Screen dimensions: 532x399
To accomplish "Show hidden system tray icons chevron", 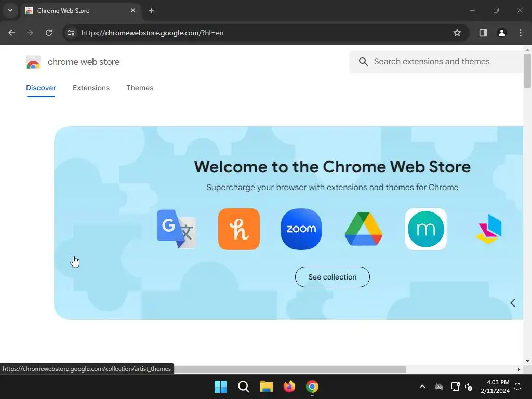I will point(422,387).
